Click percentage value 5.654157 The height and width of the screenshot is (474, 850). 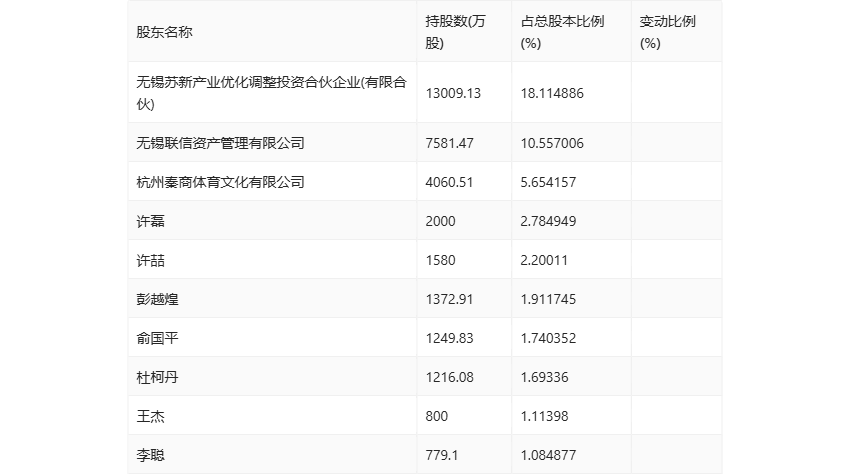point(548,182)
